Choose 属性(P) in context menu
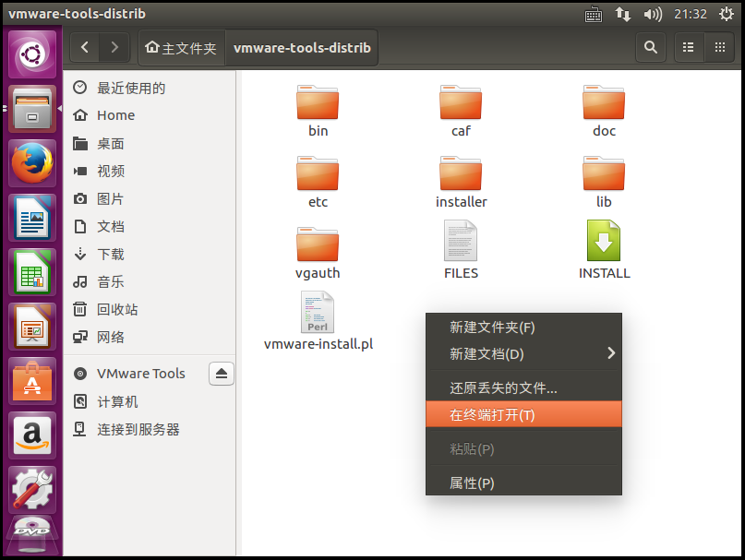Image resolution: width=745 pixels, height=560 pixels. pyautogui.click(x=523, y=483)
